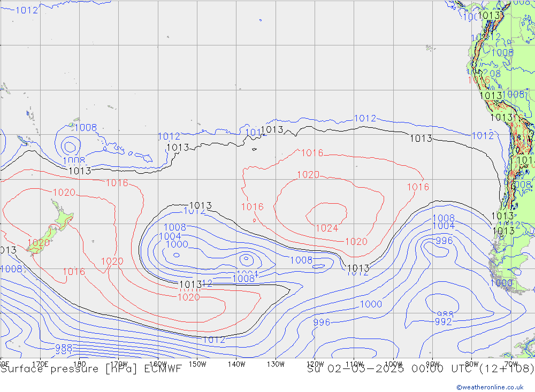Image resolution: width=535 pixels, height=392 pixels.
Task: Click the 992 isobar label
Action: click(x=443, y=321)
